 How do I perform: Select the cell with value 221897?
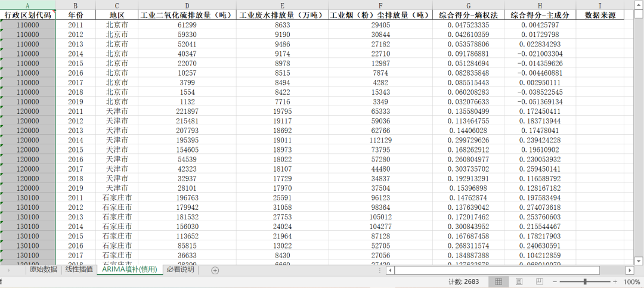coord(187,112)
